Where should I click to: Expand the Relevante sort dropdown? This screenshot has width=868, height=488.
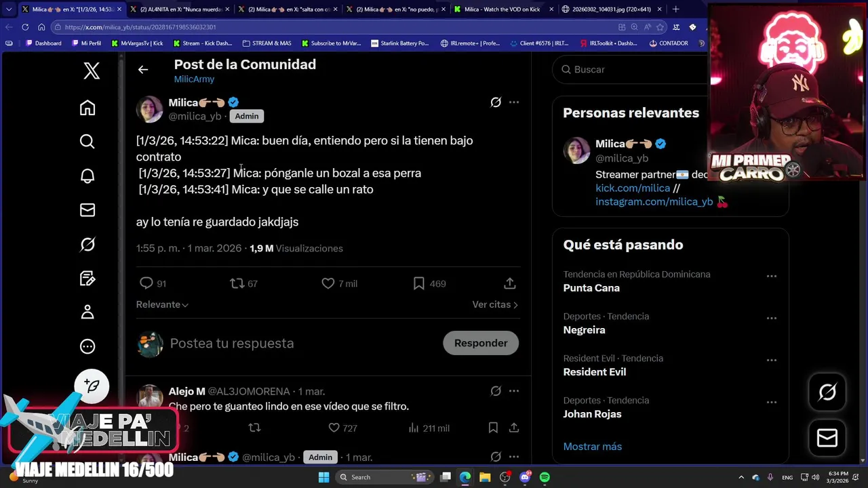click(x=162, y=304)
